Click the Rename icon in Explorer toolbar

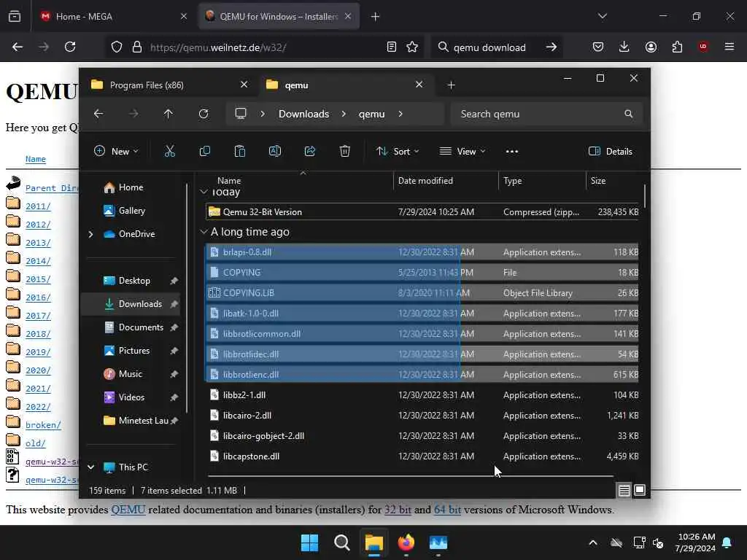275,152
